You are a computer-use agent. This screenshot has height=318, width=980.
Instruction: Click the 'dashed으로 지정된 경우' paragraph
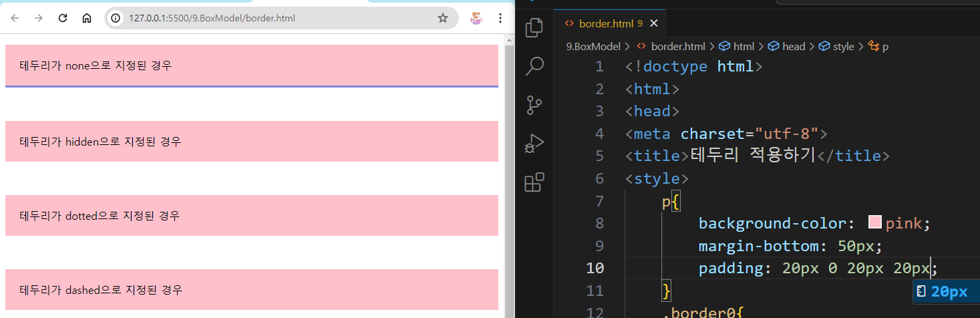coord(252,289)
